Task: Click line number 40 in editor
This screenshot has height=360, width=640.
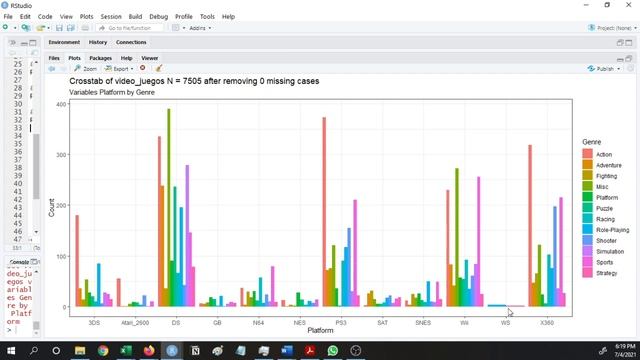Action: 18,183
